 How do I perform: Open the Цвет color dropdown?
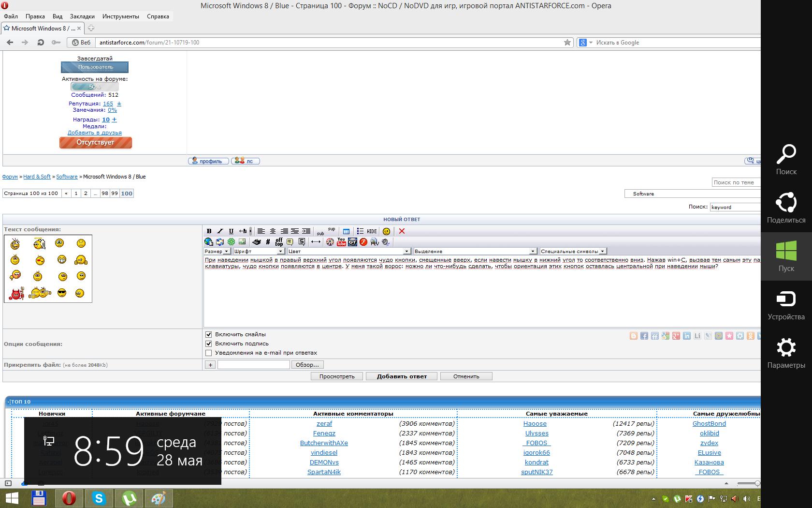[x=348, y=251]
